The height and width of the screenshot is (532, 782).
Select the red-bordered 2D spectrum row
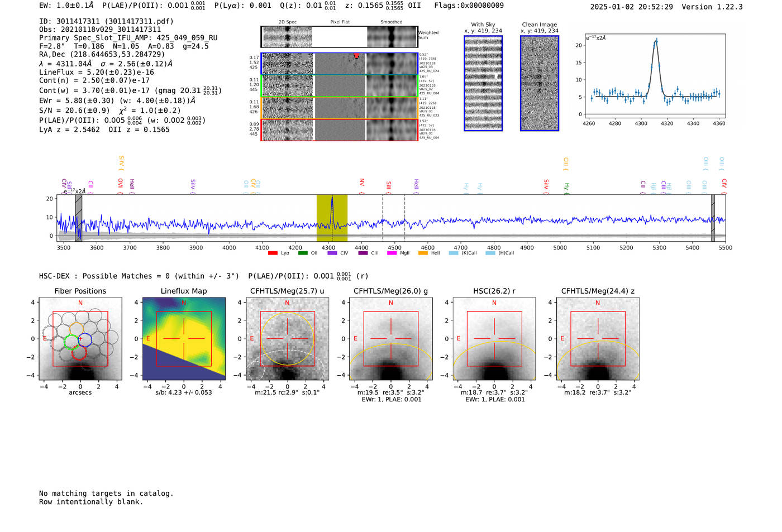339,130
